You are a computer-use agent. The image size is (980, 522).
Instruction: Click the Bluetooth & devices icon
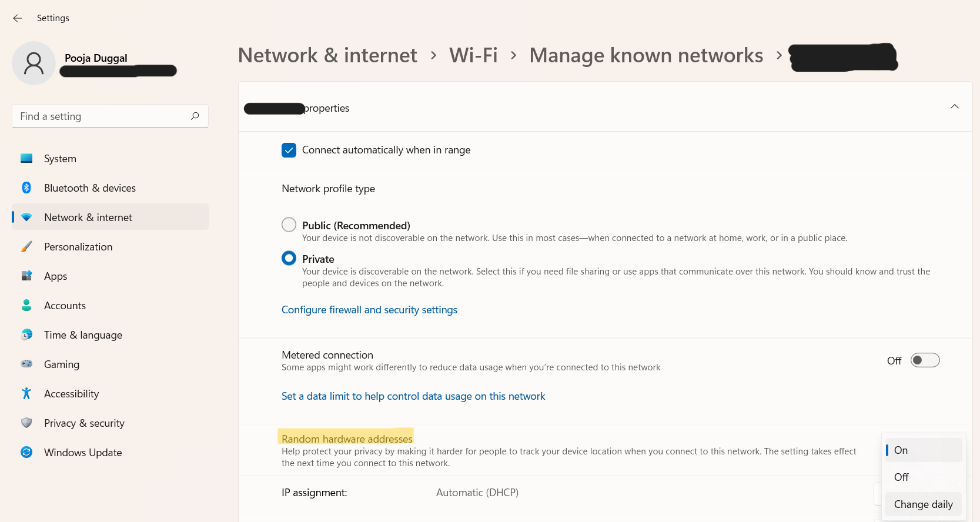(x=26, y=188)
